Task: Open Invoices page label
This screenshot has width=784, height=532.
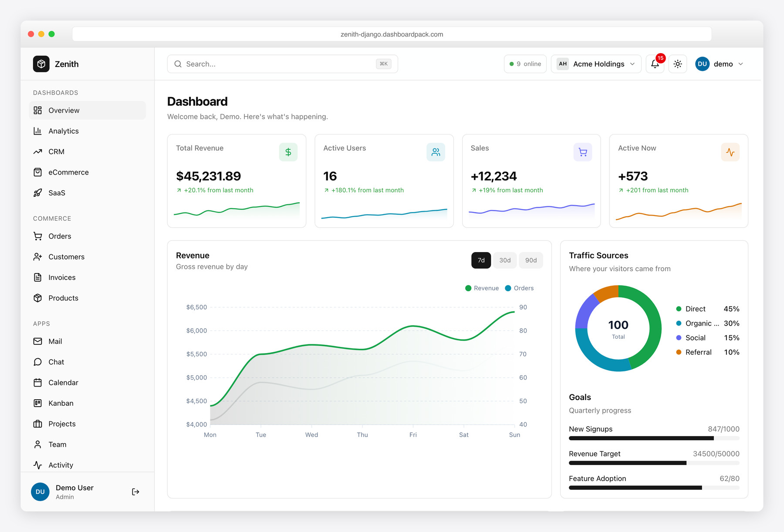Action: (x=62, y=277)
